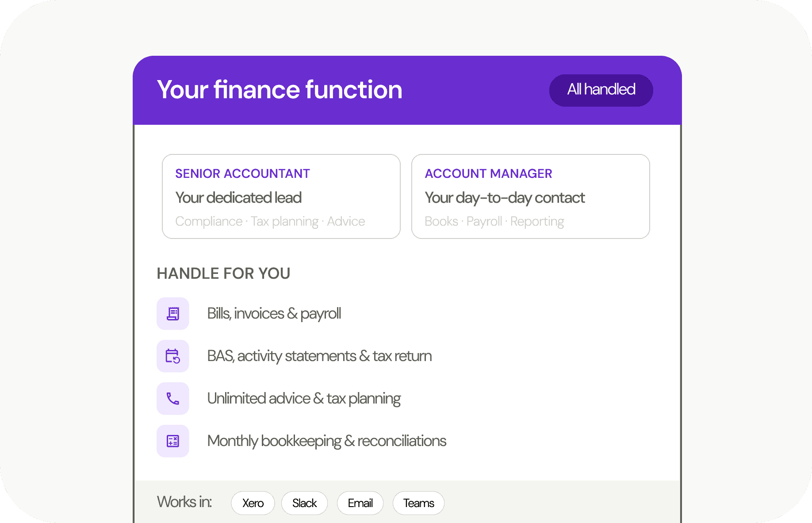The height and width of the screenshot is (523, 812).
Task: Click the All handled badge
Action: click(x=601, y=90)
